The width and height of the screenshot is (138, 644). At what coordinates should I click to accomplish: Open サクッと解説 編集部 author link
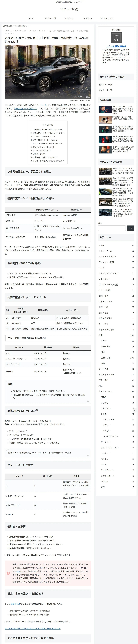[x=116, y=46]
